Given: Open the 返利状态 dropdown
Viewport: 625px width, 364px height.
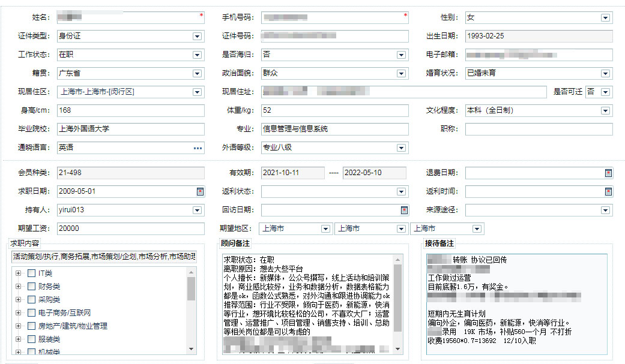Looking at the screenshot, I should (x=402, y=191).
